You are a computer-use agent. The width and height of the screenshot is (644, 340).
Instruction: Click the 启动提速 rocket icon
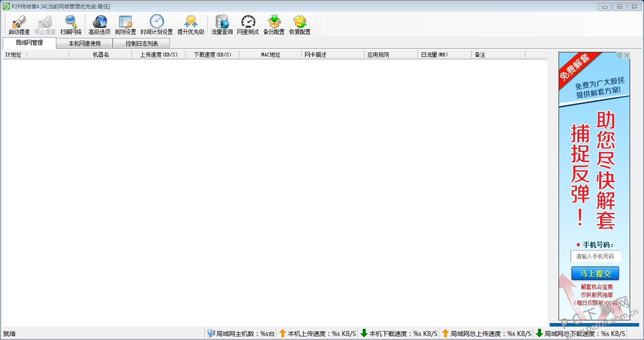point(19,21)
